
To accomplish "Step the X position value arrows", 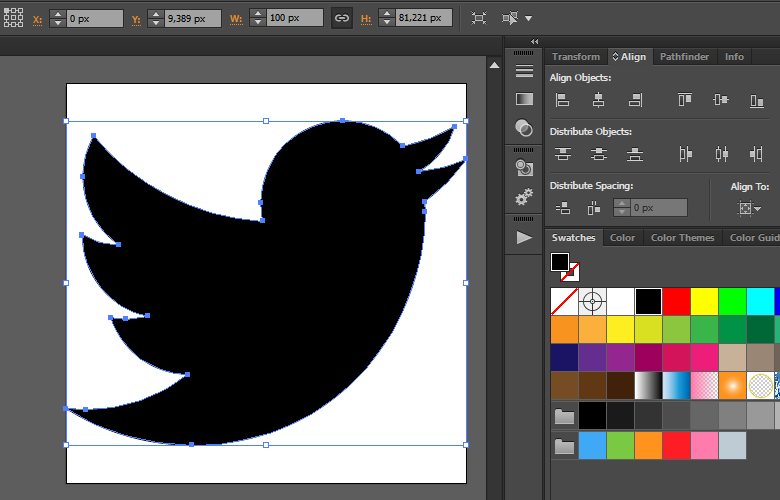I will coord(58,18).
